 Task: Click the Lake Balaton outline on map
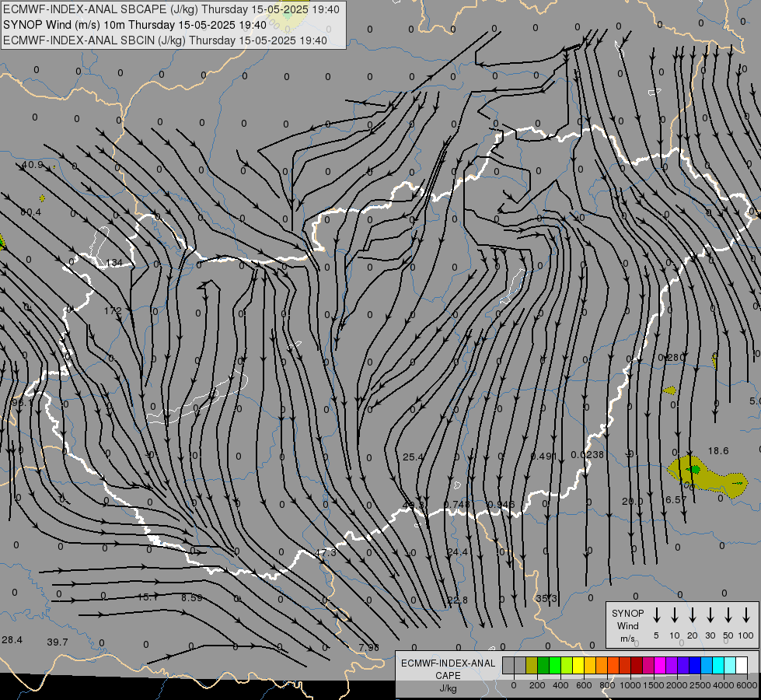(x=198, y=398)
